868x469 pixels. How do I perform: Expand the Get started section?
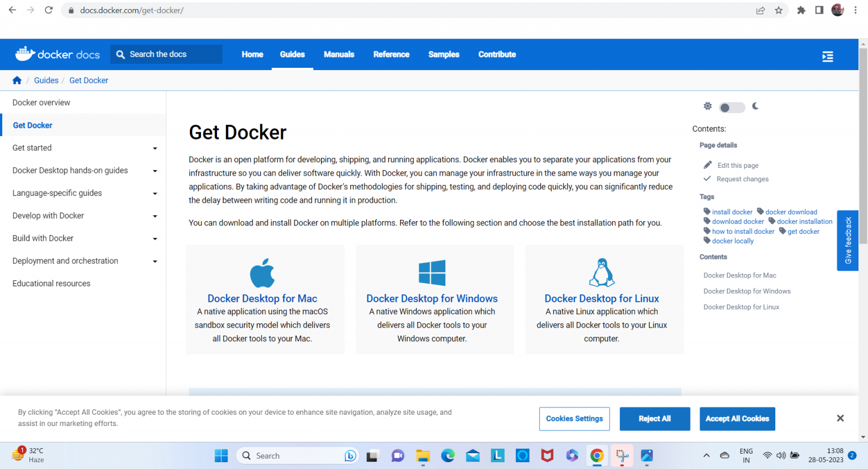point(155,149)
